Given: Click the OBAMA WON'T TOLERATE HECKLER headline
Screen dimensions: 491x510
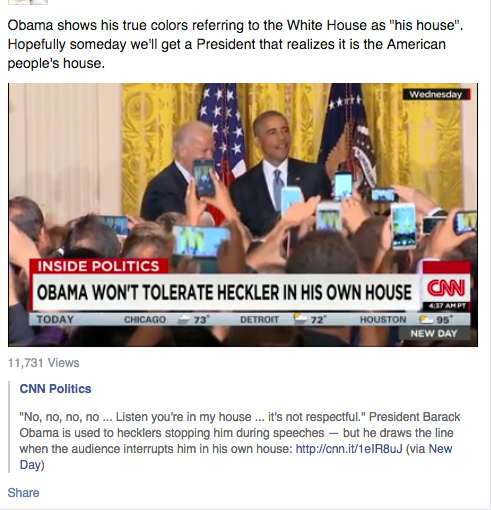Looking at the screenshot, I should [x=224, y=292].
